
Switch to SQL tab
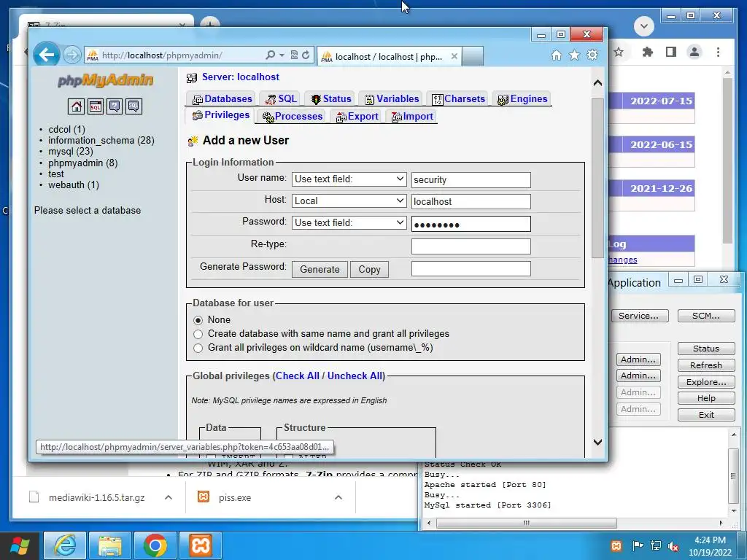(x=281, y=98)
